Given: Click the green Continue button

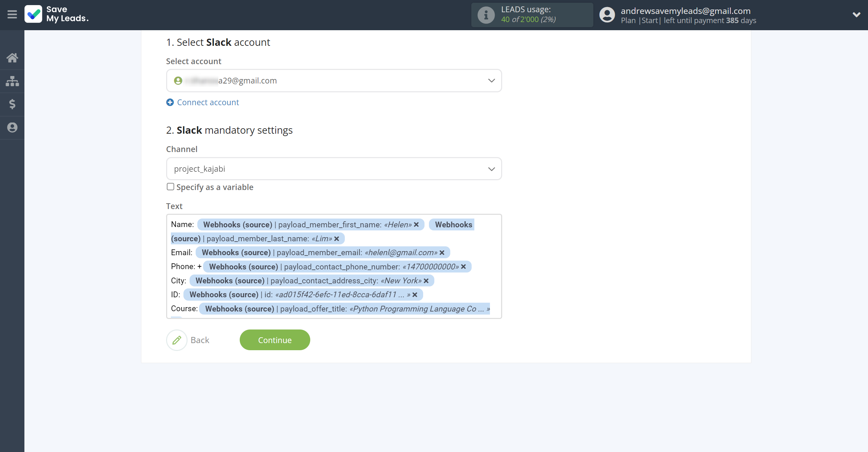Looking at the screenshot, I should (275, 340).
